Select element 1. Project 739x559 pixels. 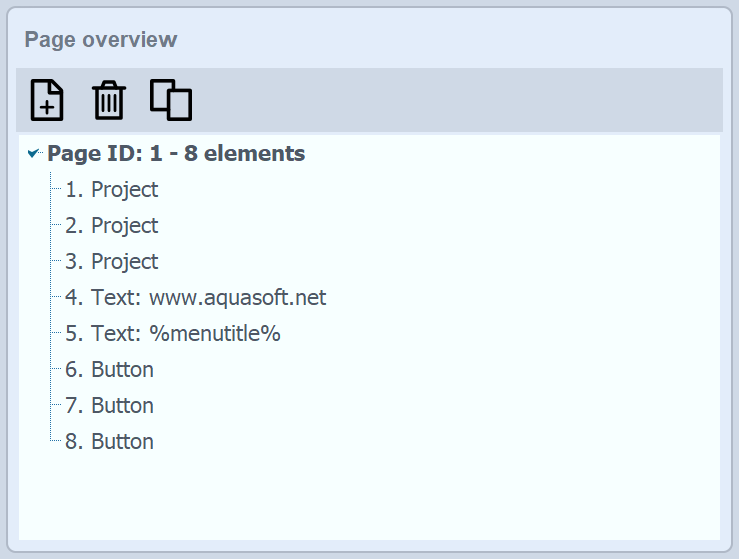coord(112,190)
